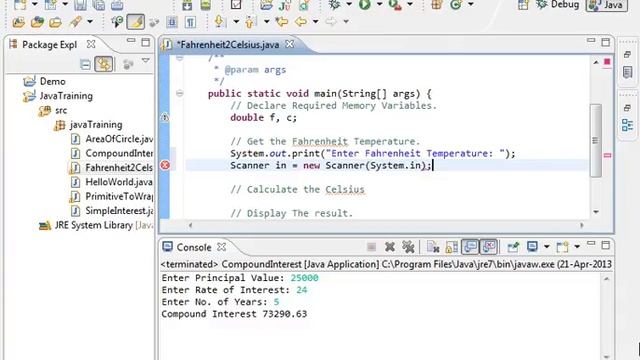
Task: Click Remove All Terminated Launches icon
Action: (408, 247)
